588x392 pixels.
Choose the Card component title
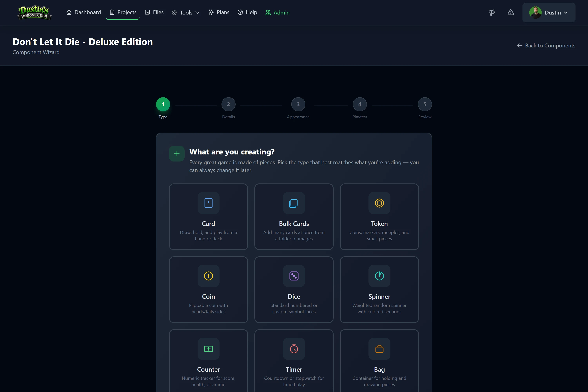(x=209, y=223)
